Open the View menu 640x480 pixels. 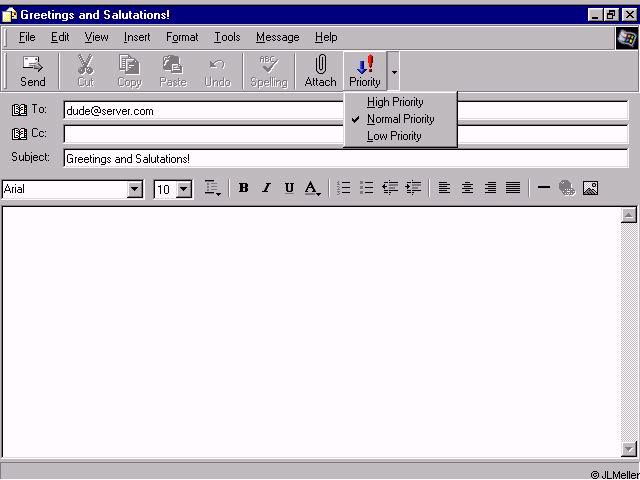coord(96,37)
